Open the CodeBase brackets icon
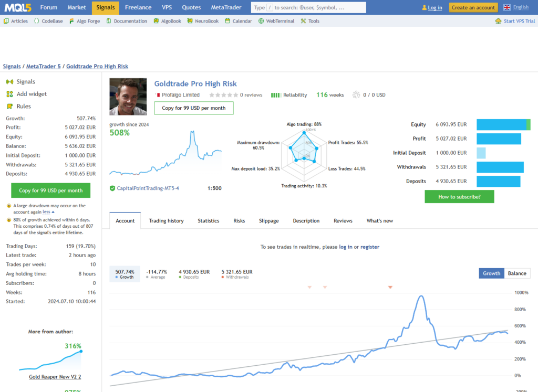The height and width of the screenshot is (392, 538). tap(36, 21)
